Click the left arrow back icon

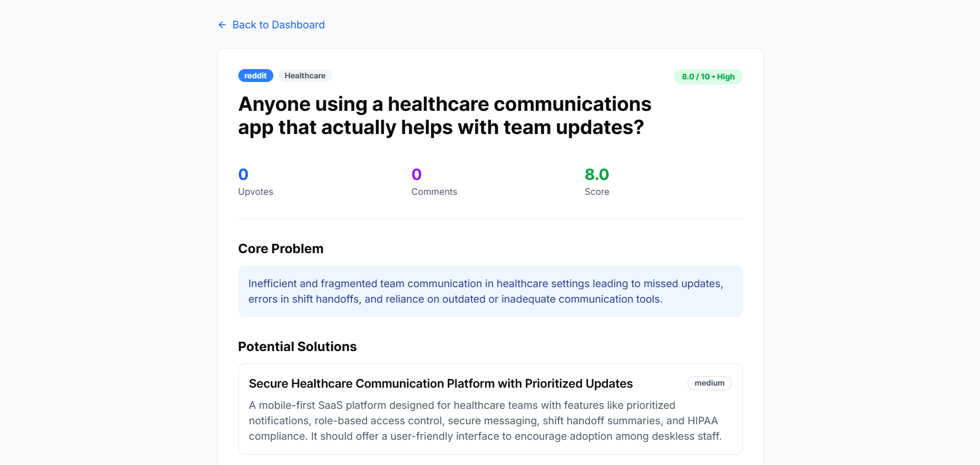222,25
